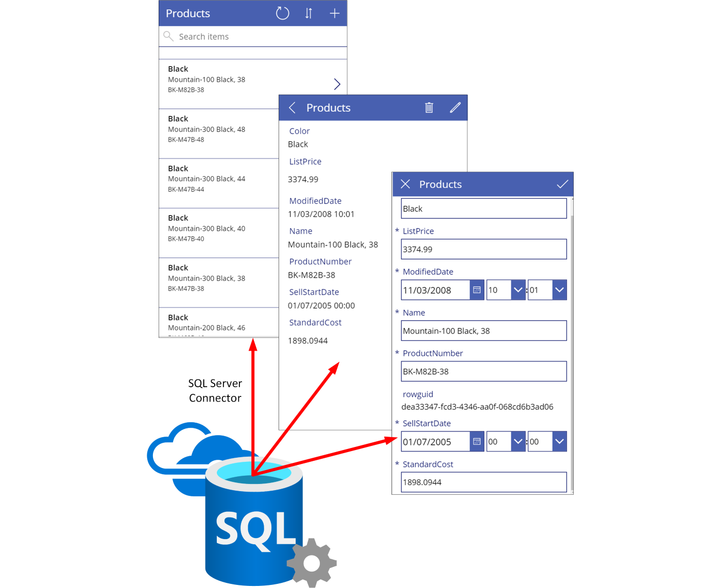The image size is (721, 588).
Task: Click the SQL Server Connector label
Action: (x=215, y=391)
